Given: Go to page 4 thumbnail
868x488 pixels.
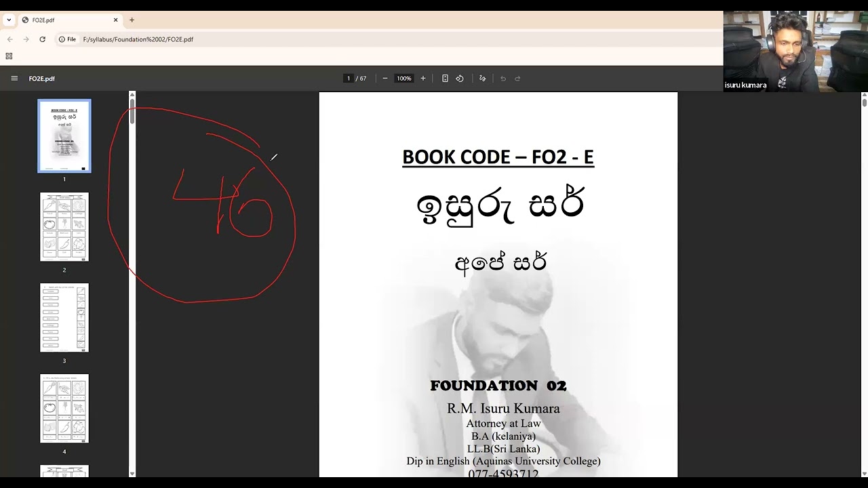Looking at the screenshot, I should pyautogui.click(x=64, y=409).
